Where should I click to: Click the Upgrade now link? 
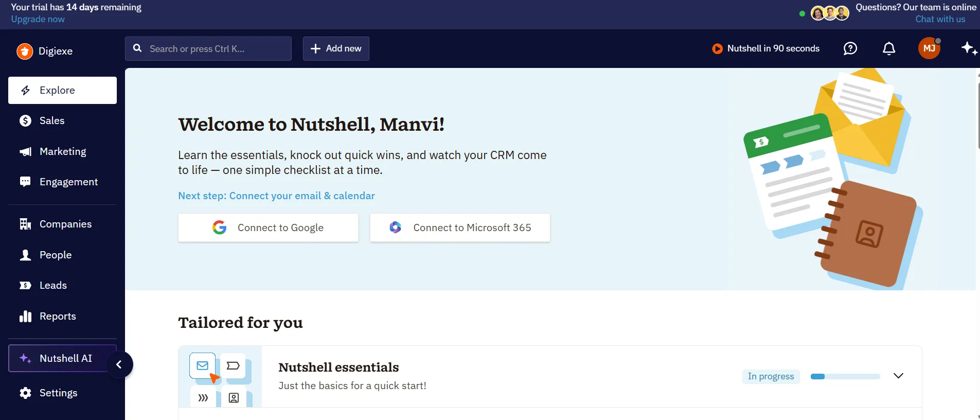coord(38,19)
